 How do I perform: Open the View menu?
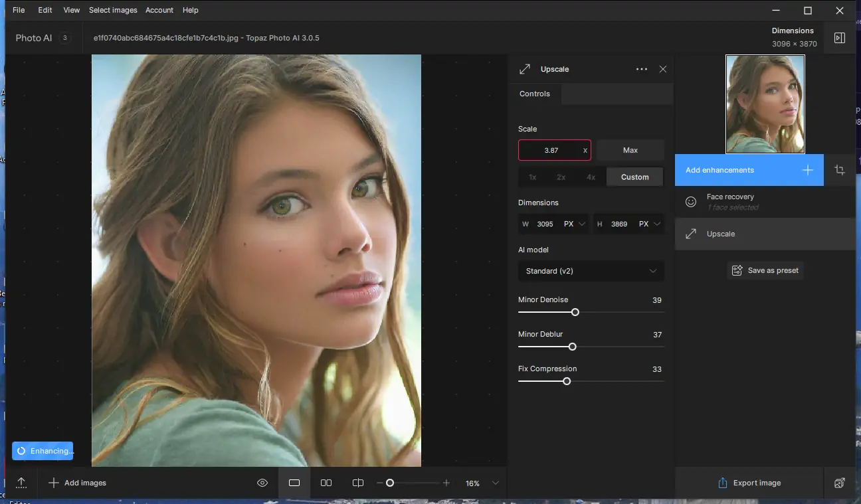71,10
